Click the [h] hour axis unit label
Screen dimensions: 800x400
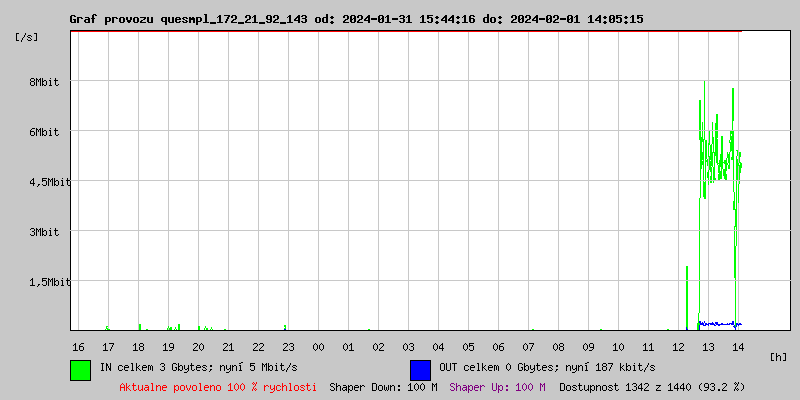point(779,357)
